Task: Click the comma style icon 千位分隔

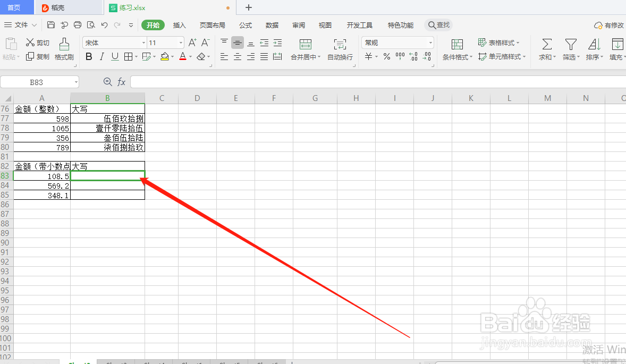Action: tap(400, 57)
